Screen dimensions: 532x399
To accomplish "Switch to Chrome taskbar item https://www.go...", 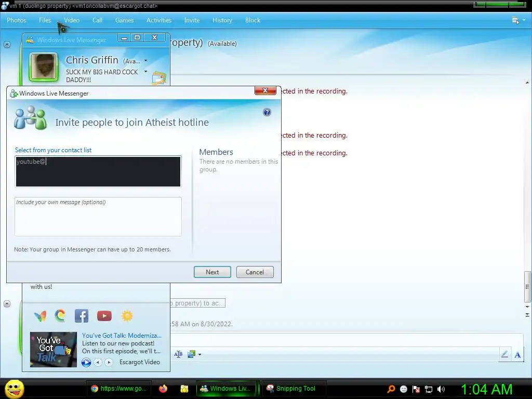I will (119, 389).
